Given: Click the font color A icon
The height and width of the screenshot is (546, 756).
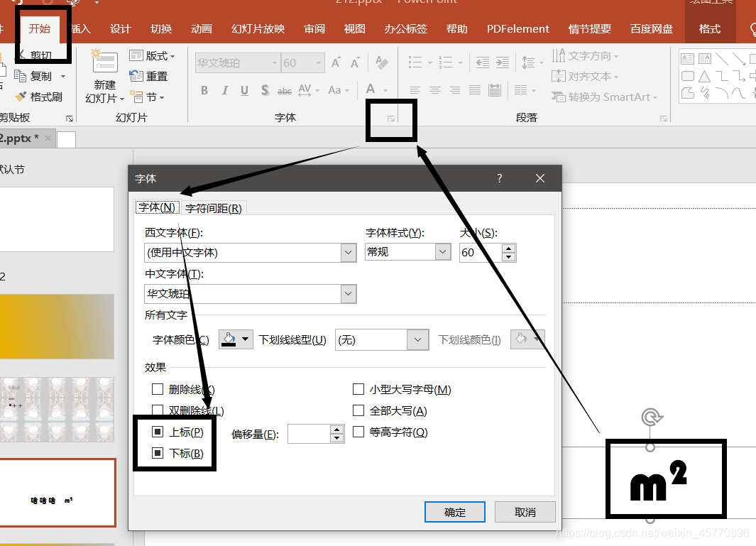Looking at the screenshot, I should [371, 89].
